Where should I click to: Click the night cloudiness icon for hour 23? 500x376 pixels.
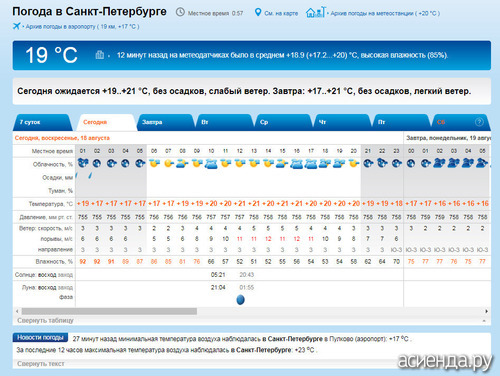[396, 163]
